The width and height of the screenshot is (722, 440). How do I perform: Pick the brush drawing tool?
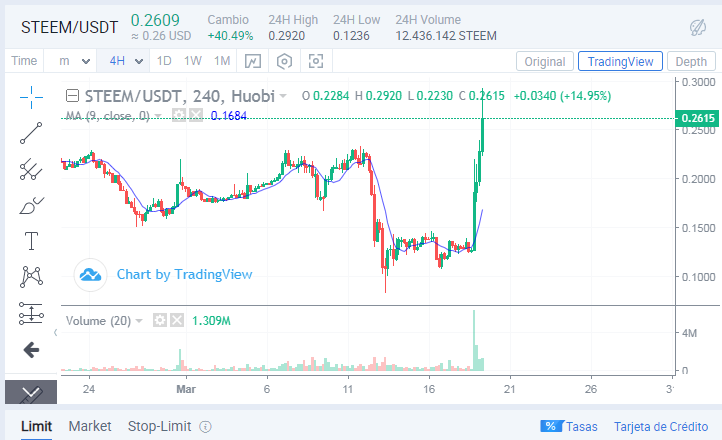click(x=31, y=205)
